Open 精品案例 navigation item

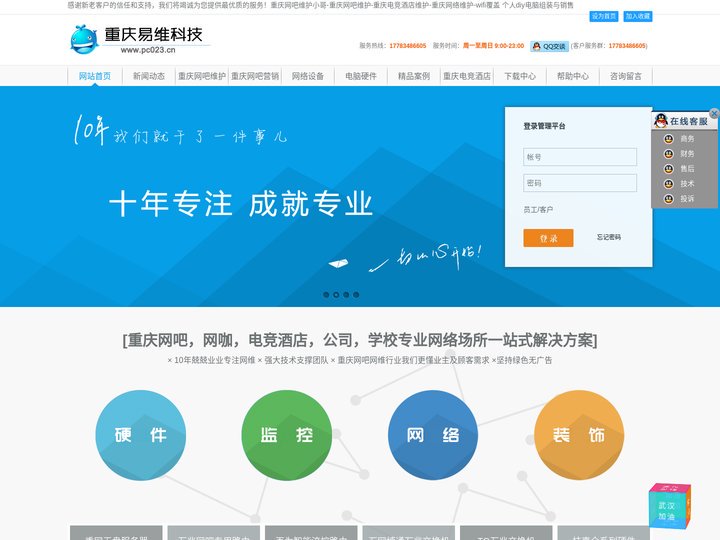(x=414, y=76)
